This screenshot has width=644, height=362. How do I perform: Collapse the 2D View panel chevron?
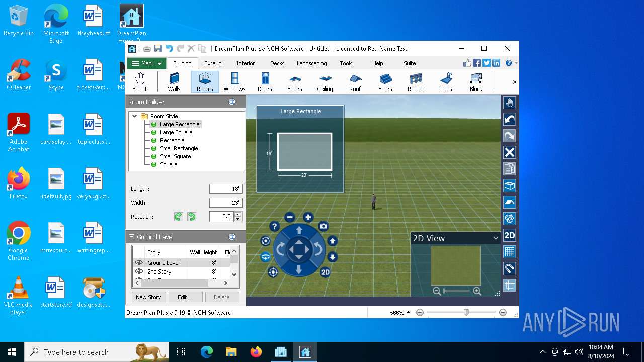[496, 238]
